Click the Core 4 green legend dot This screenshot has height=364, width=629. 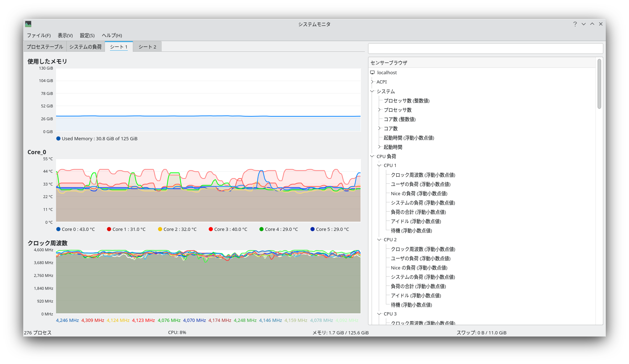click(261, 229)
